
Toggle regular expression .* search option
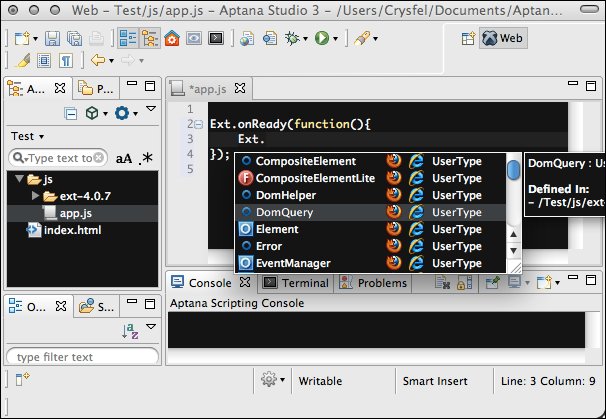[x=146, y=158]
